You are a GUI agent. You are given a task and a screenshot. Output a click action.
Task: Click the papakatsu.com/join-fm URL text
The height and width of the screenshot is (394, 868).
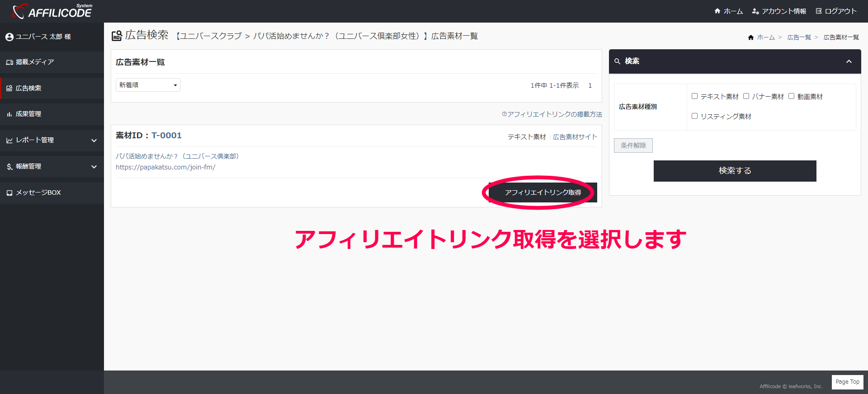(x=165, y=167)
